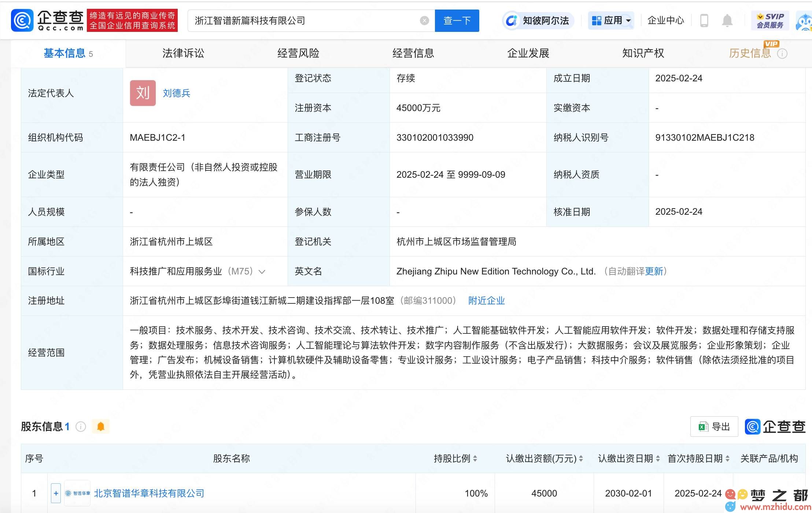Open the top notifications bell
The image size is (812, 513).
pos(727,21)
